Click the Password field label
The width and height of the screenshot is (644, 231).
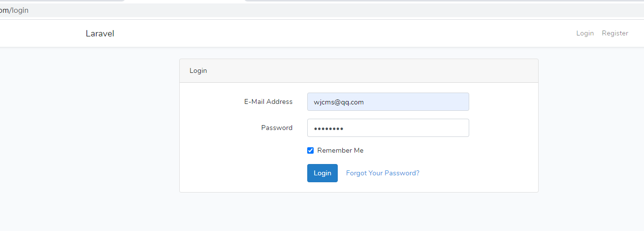pos(277,128)
